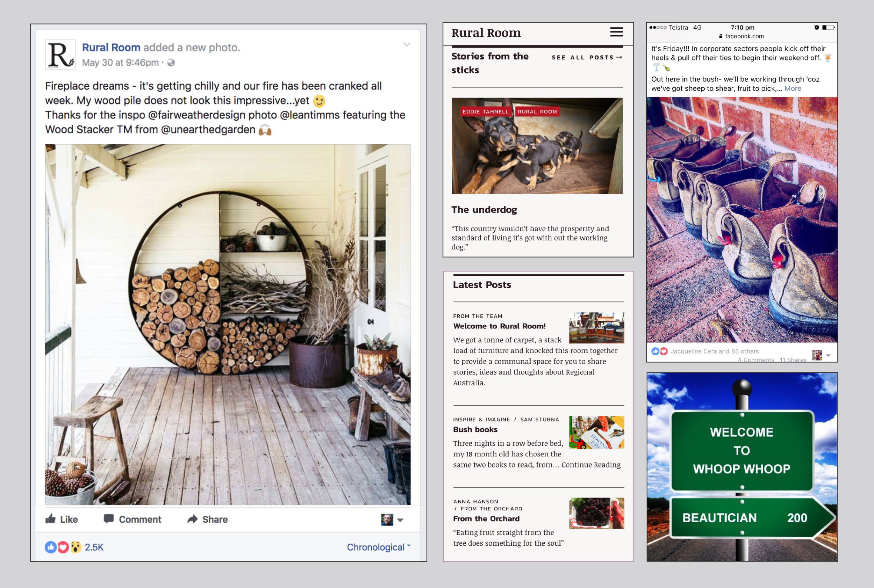Click the heart reaction beside Jacqueline Cera
Image resolution: width=874 pixels, height=588 pixels.
[664, 351]
